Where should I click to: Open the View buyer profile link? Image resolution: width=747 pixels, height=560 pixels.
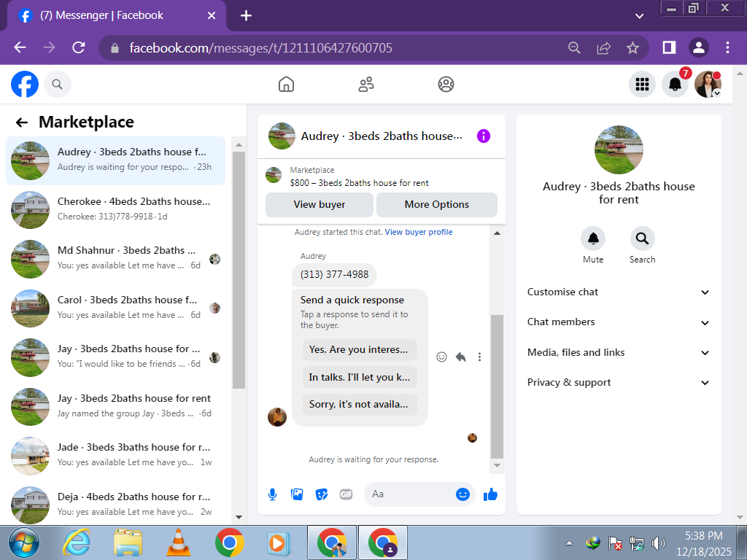(x=418, y=233)
